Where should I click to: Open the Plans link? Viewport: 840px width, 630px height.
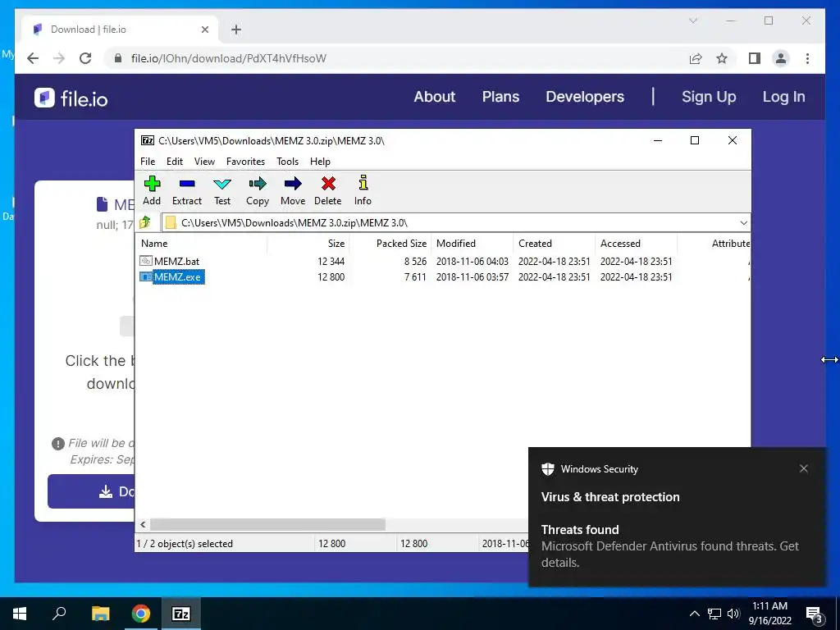pyautogui.click(x=500, y=97)
